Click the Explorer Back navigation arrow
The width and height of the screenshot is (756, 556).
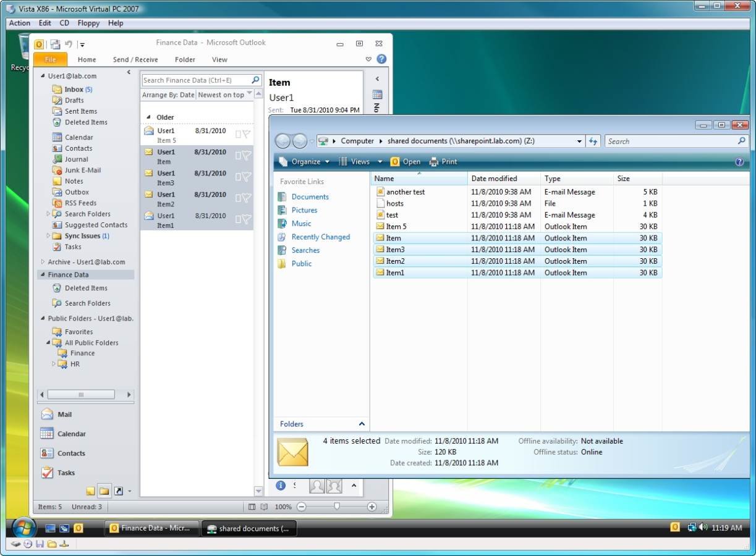pyautogui.click(x=282, y=141)
